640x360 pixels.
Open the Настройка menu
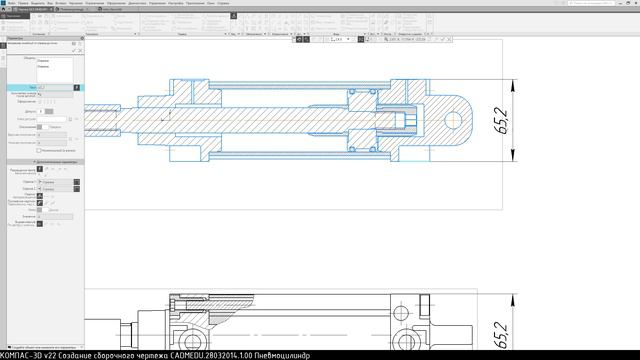[x=176, y=3]
